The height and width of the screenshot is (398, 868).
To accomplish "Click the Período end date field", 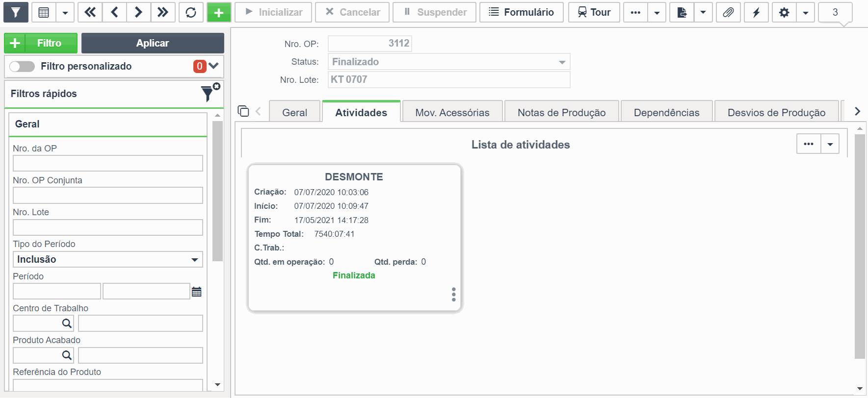I will (x=146, y=291).
